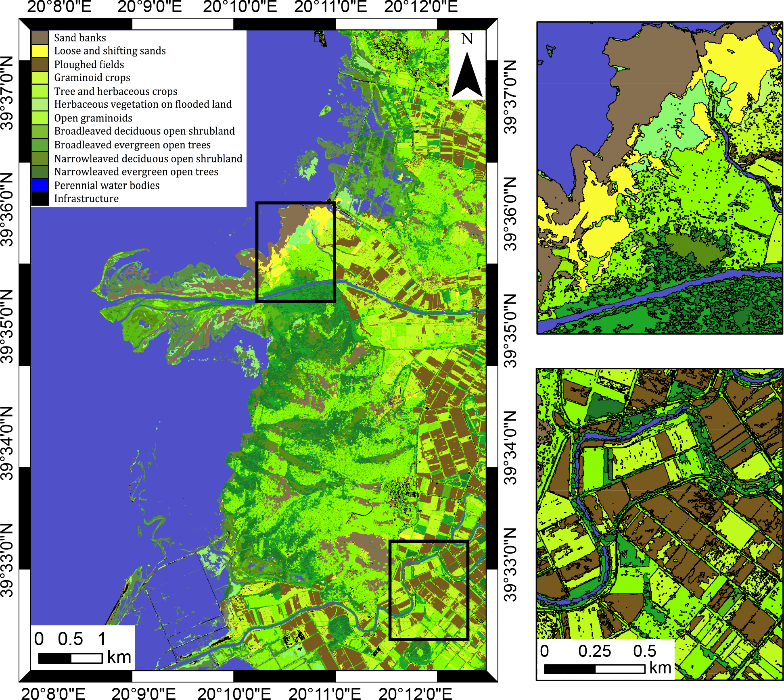Click the right 39°36'0"N latitude label
The width and height of the screenshot is (784, 700).
510,214
